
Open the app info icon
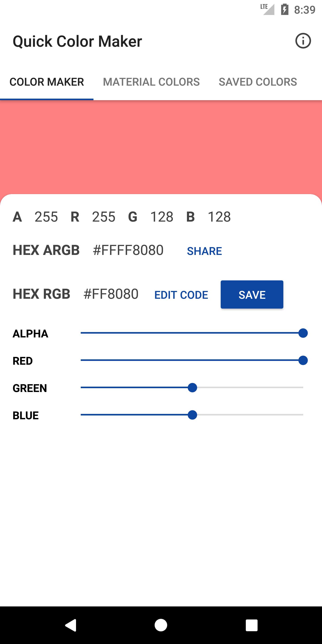point(303,41)
